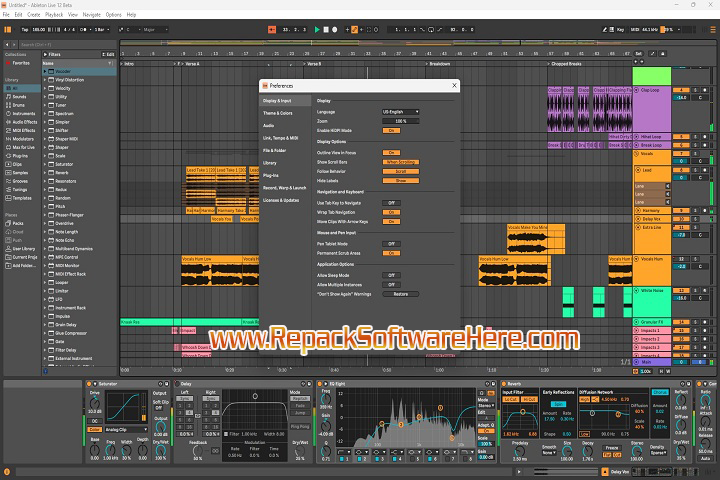720x480 pixels.
Task: Toggle Move Clips With Arrow Keys
Action: [391, 221]
